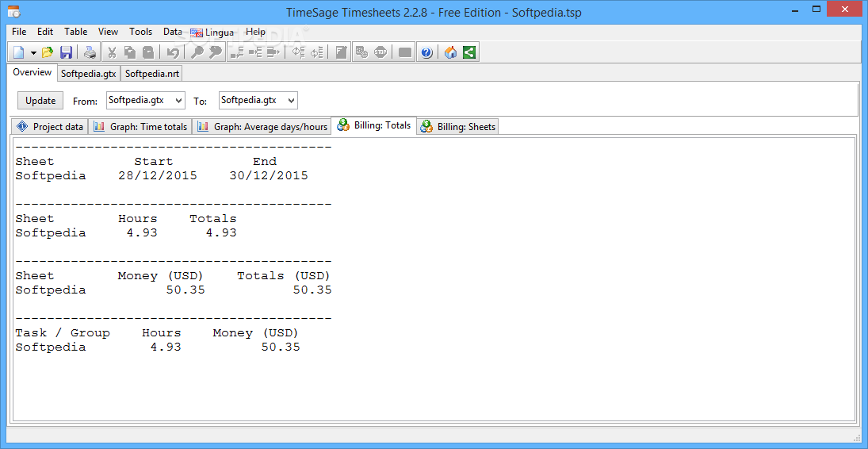Click the second clock-rows timing icon

pyautogui.click(x=316, y=52)
